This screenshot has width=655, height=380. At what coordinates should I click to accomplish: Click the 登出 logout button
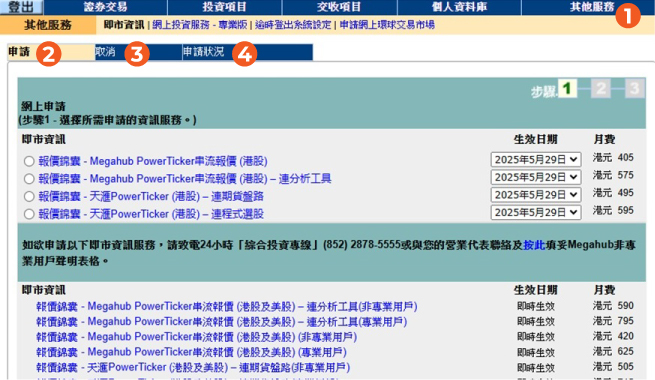coord(21,7)
